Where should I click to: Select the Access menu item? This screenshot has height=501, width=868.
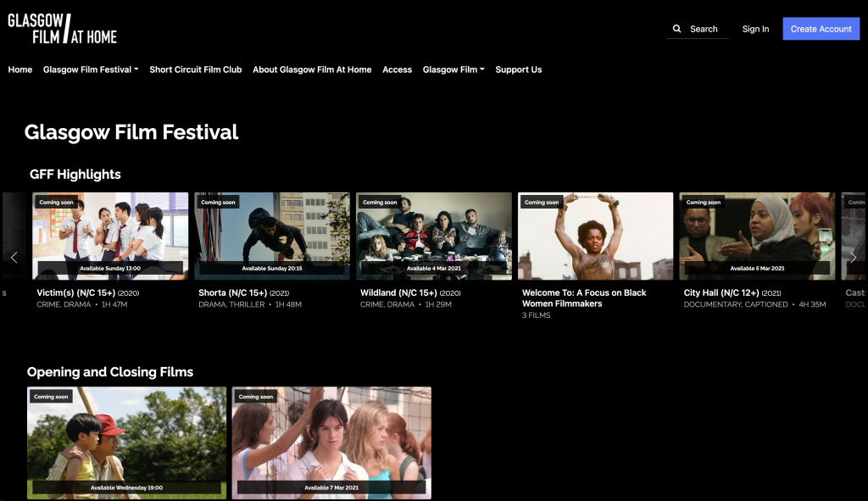[397, 70]
